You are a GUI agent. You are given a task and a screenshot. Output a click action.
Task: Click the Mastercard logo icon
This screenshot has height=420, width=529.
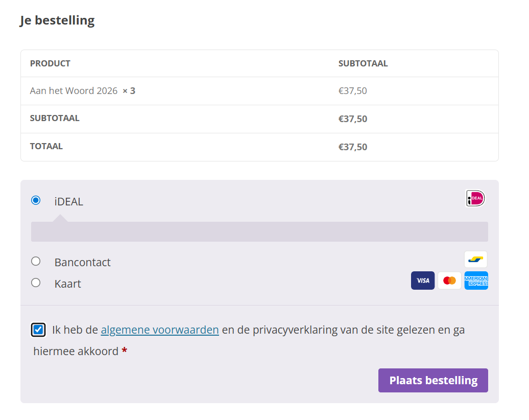[449, 281]
